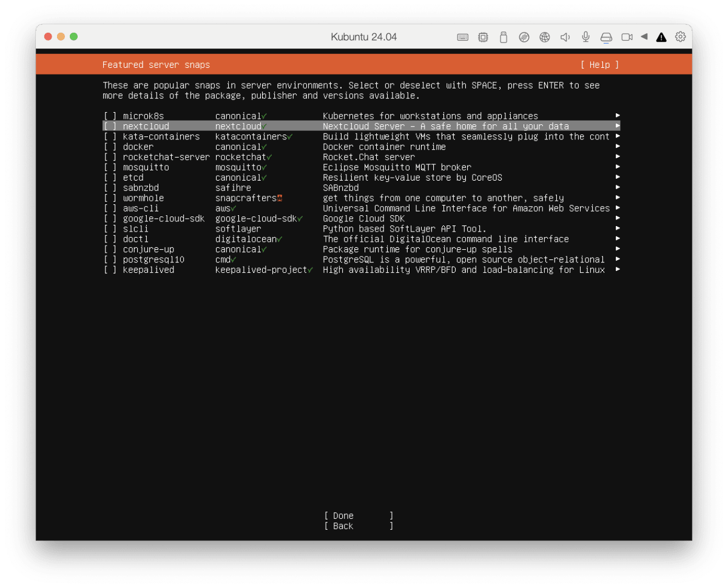Click the macOS window close button

tap(49, 37)
